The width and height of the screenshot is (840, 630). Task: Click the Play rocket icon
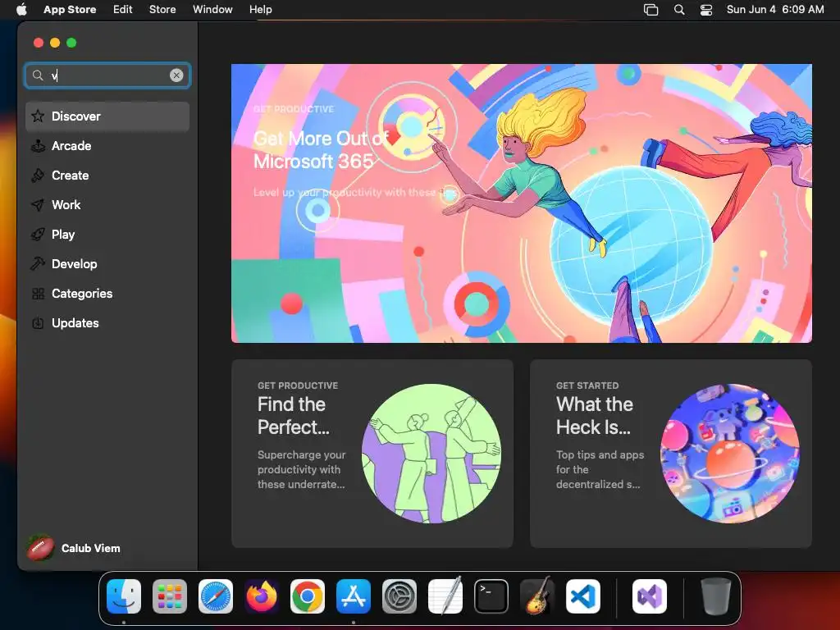pos(38,234)
